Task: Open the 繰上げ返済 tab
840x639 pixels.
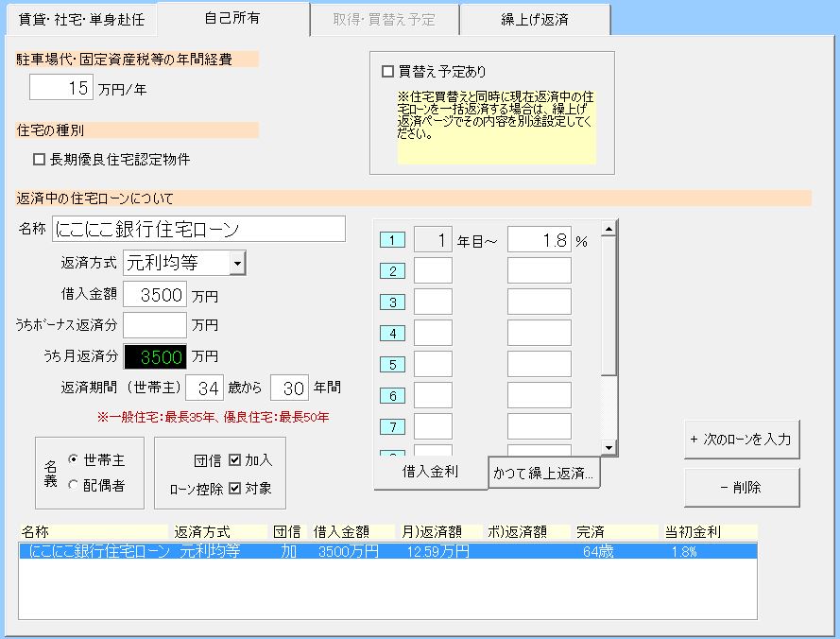Action: (x=535, y=19)
